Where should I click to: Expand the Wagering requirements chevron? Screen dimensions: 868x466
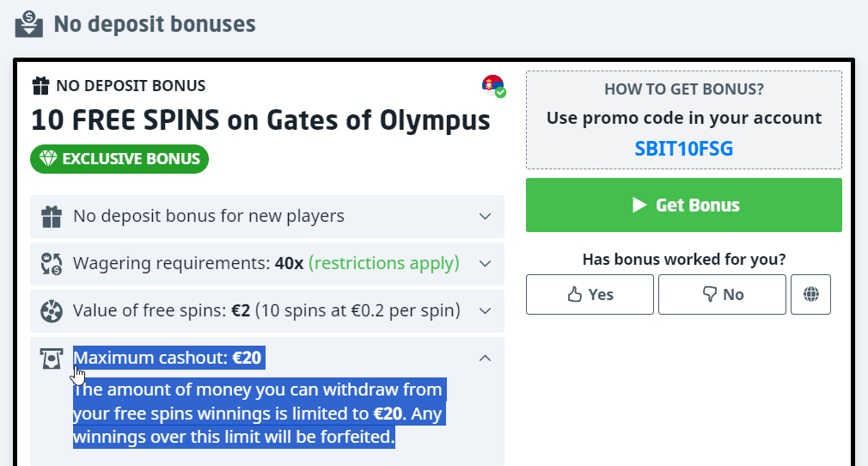485,264
